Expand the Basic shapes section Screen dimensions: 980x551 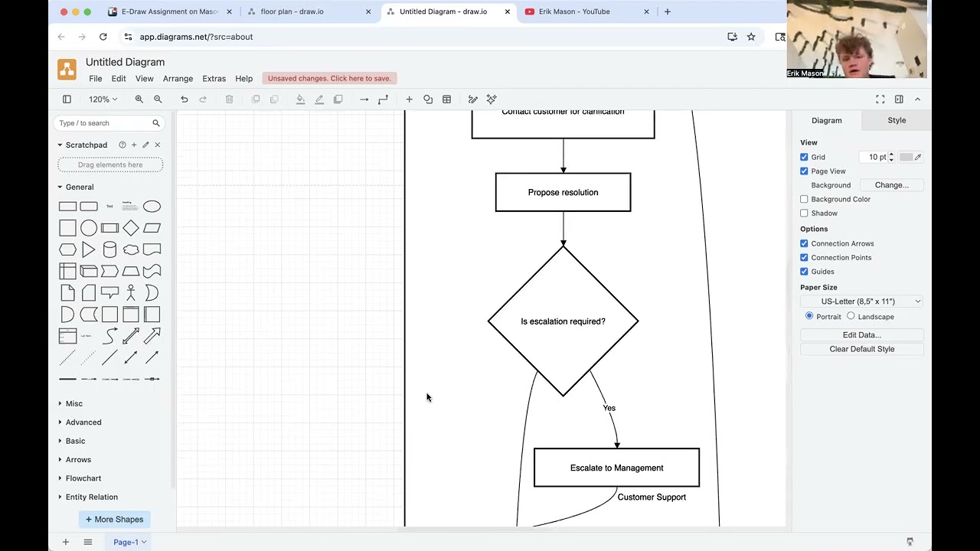point(75,441)
